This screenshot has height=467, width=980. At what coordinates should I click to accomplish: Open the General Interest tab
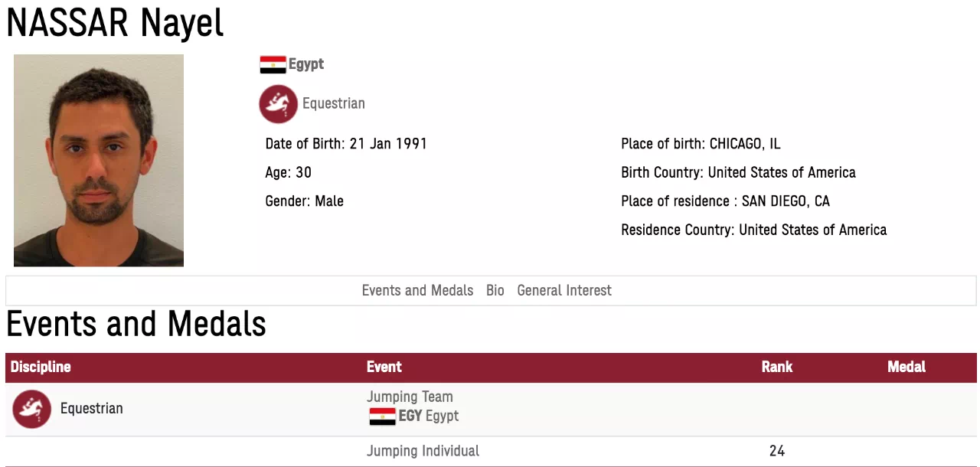coord(564,291)
